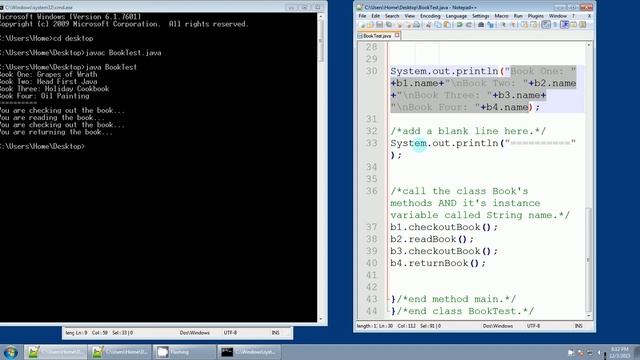Click the Close All toolbar icon
Viewport: 640px width, 360px height.
pos(408,25)
